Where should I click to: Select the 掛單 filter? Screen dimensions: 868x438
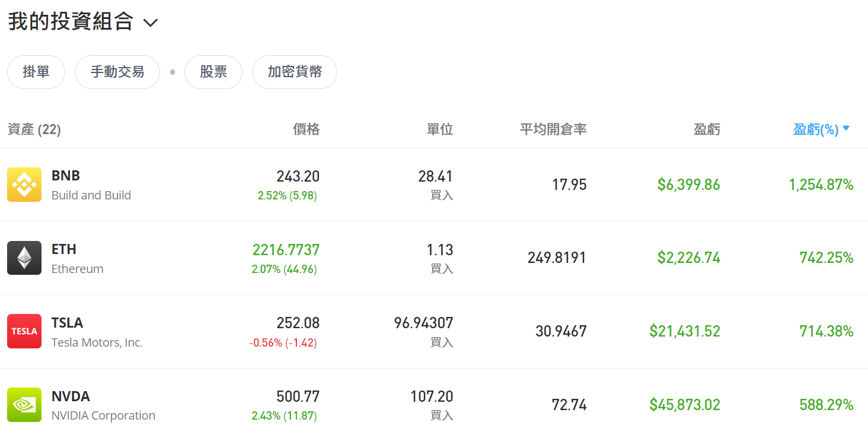click(36, 72)
